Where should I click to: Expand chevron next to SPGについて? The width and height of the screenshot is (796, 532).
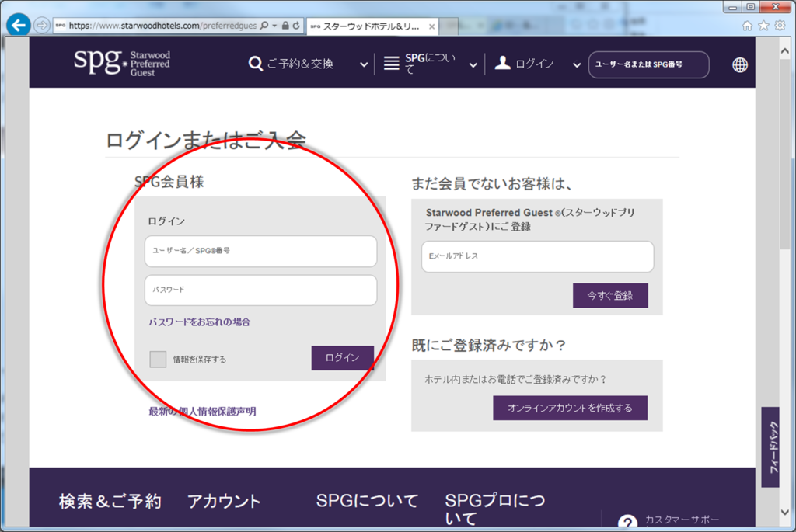[473, 65]
